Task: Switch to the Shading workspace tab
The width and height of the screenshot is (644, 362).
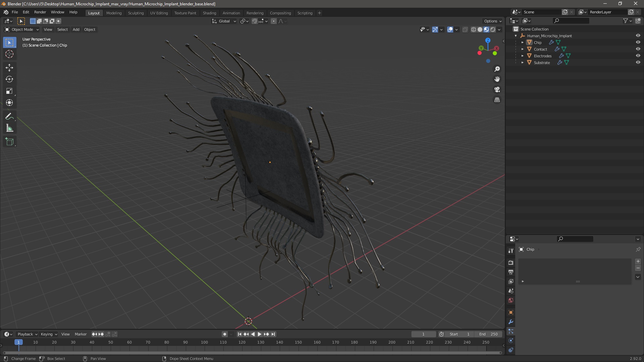Action: tap(209, 13)
